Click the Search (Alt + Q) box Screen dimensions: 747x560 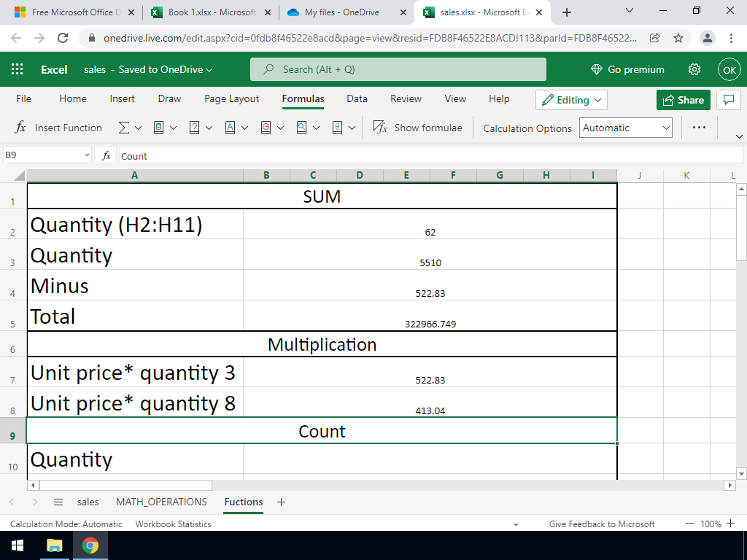click(x=398, y=69)
